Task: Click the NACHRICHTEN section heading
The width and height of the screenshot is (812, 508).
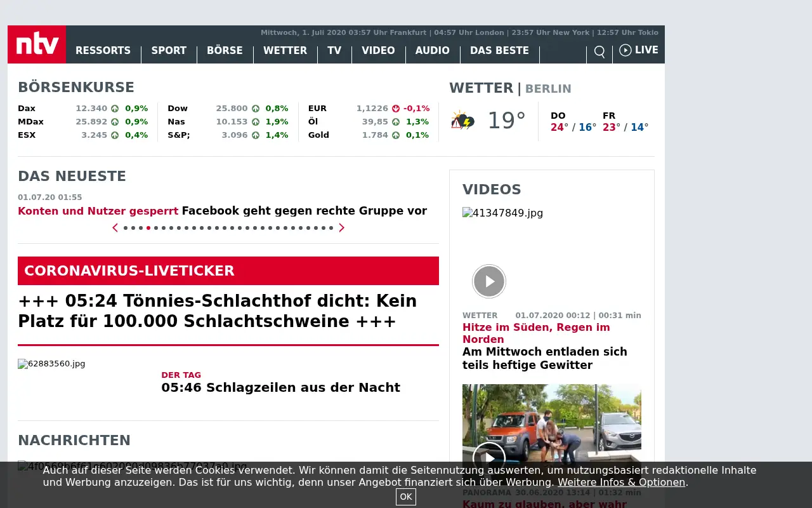Action: (x=74, y=441)
